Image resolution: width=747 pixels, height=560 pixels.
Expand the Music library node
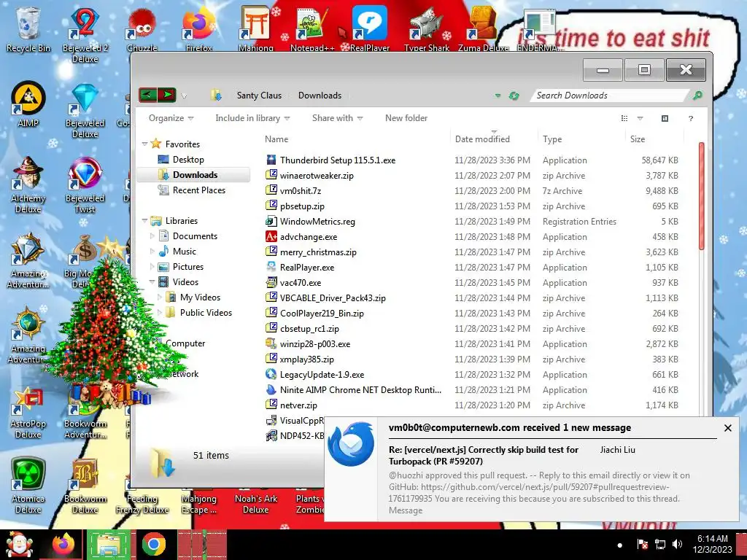click(152, 251)
